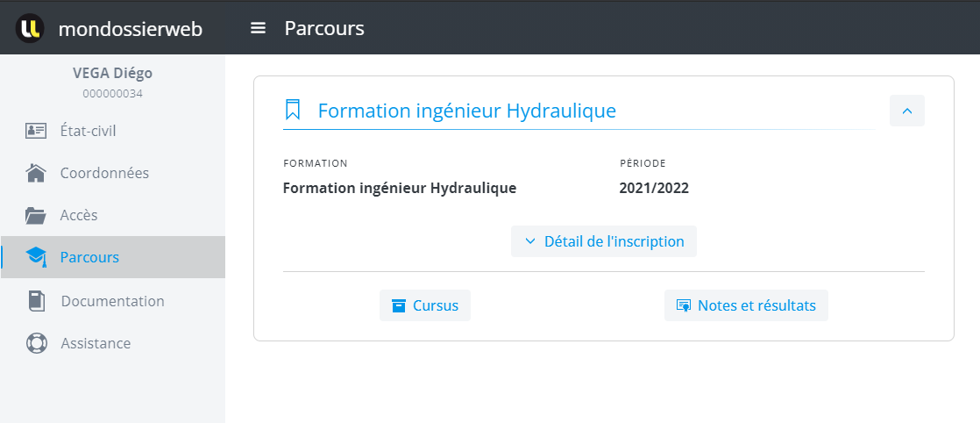The width and height of the screenshot is (980, 423).
Task: Select Accès from the sidebar
Action: click(79, 215)
